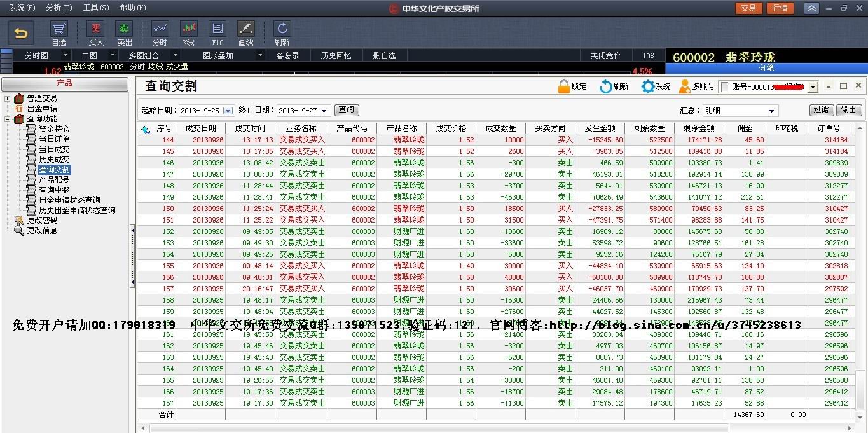Click the double chevron collapse icon at top right
This screenshot has height=433, width=868.
811,8
